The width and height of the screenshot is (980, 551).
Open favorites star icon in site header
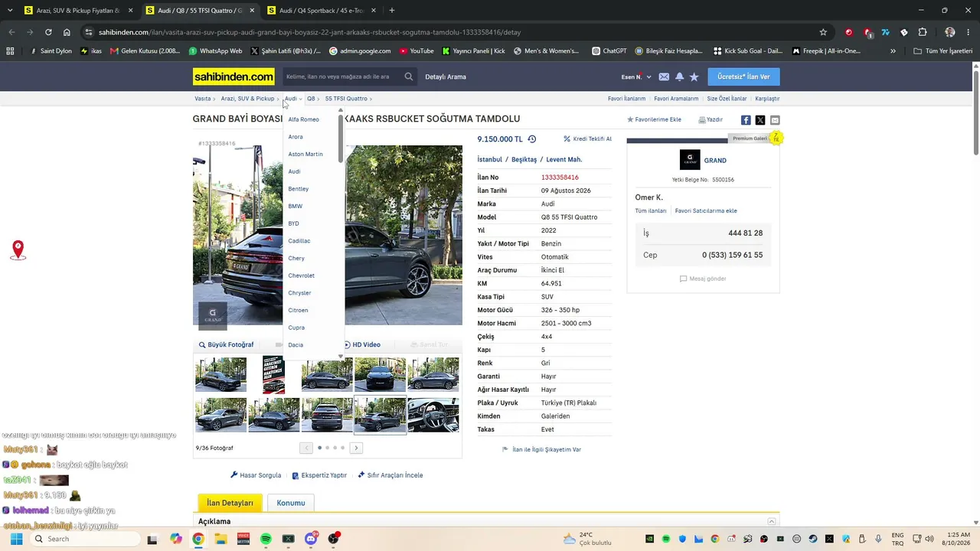pyautogui.click(x=694, y=77)
